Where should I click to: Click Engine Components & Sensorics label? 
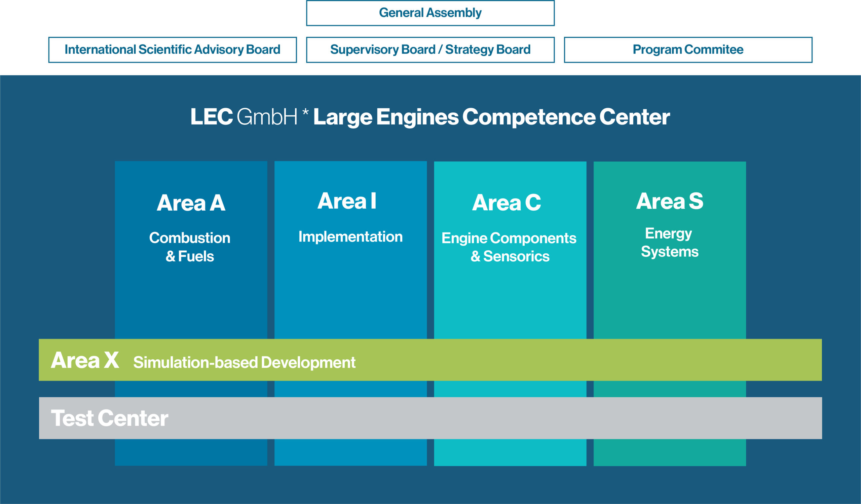click(509, 247)
